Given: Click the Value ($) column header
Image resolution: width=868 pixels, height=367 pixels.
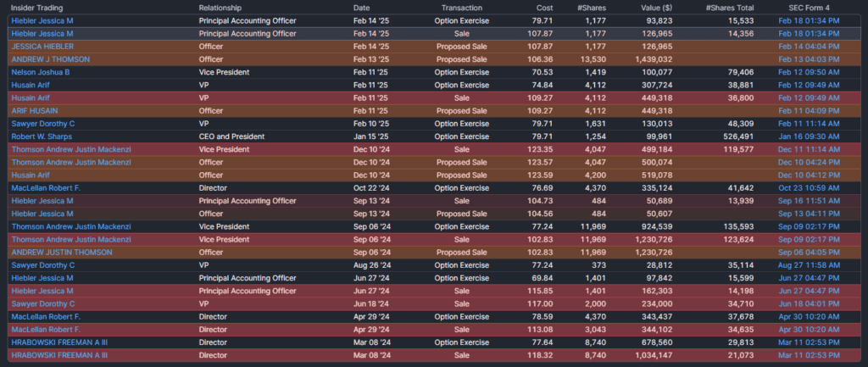Looking at the screenshot, I should pos(656,8).
